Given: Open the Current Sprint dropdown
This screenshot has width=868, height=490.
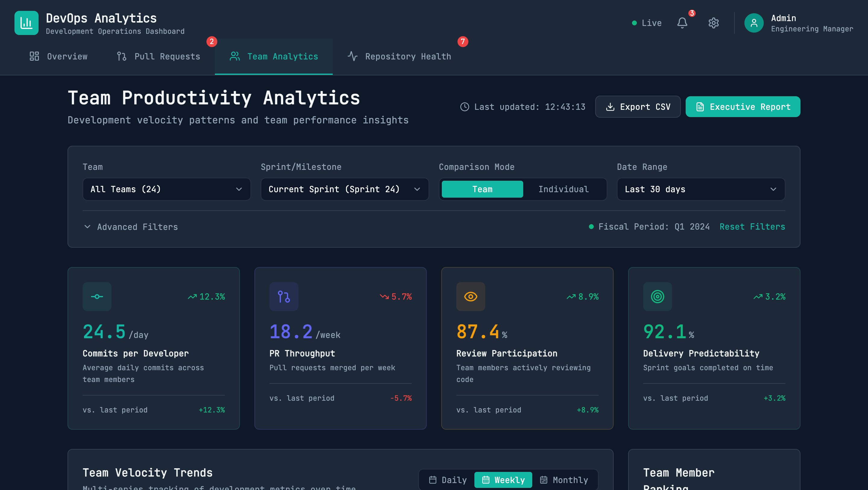Looking at the screenshot, I should pyautogui.click(x=344, y=189).
